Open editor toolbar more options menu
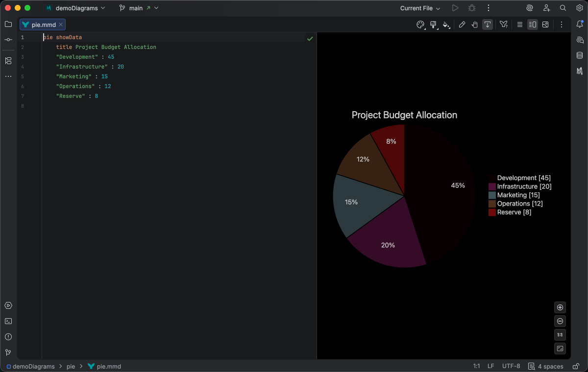Image resolution: width=588 pixels, height=372 pixels. coord(562,24)
